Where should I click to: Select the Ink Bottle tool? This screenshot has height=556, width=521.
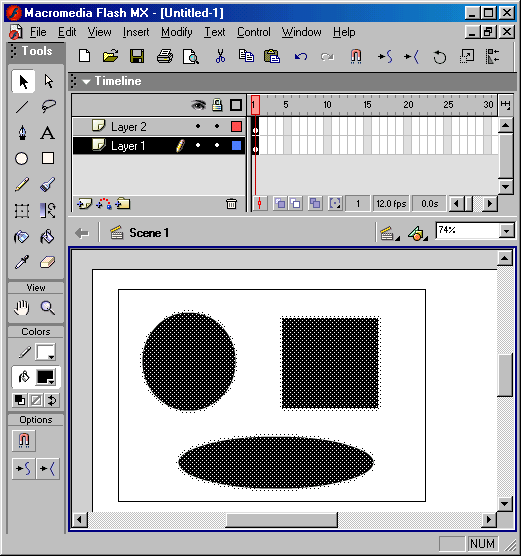pos(22,237)
